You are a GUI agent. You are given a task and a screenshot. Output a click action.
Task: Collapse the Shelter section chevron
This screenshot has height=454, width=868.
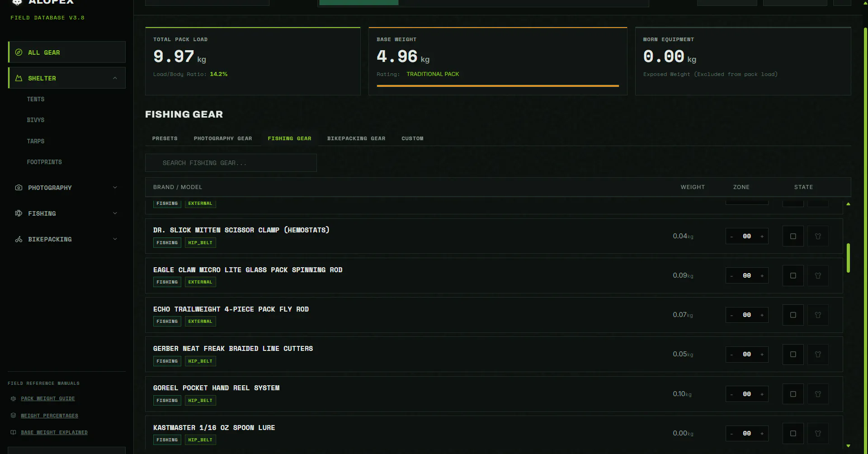(115, 78)
